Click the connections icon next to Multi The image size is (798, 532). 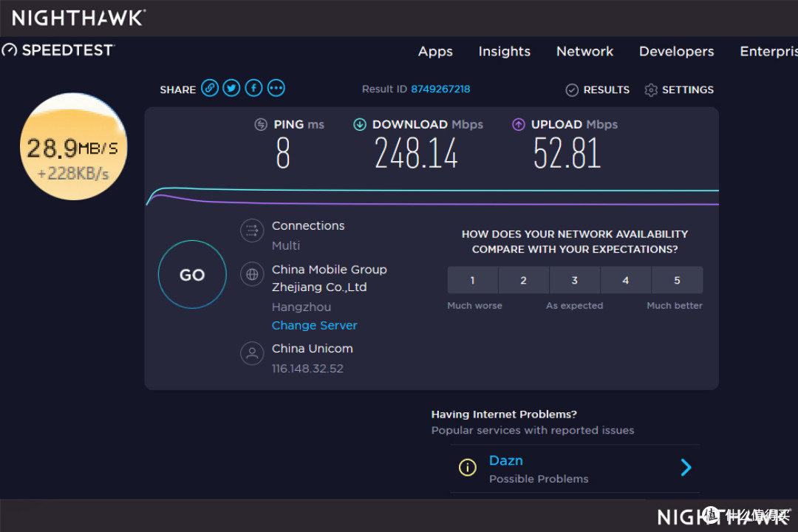pyautogui.click(x=252, y=231)
